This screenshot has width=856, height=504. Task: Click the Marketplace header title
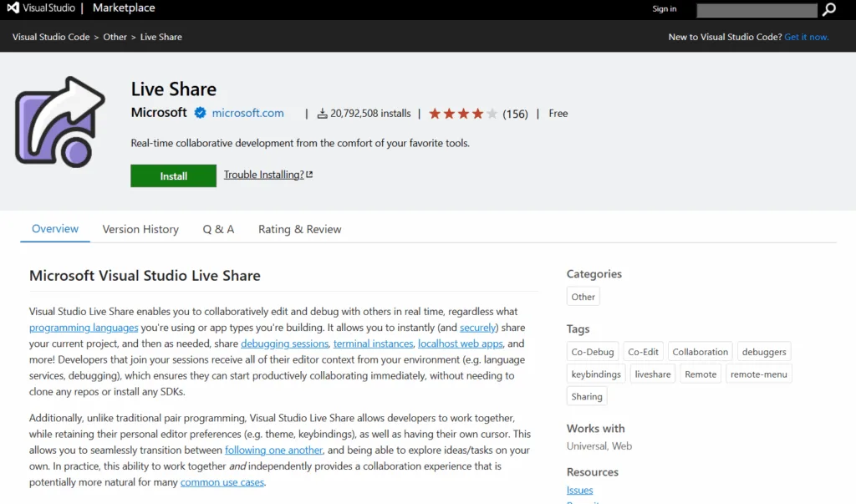tap(124, 8)
